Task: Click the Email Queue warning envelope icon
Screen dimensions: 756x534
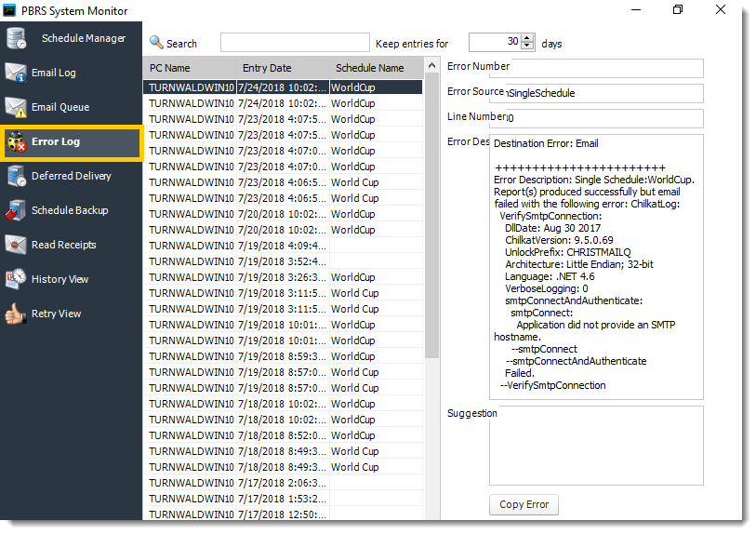Action: [17, 108]
